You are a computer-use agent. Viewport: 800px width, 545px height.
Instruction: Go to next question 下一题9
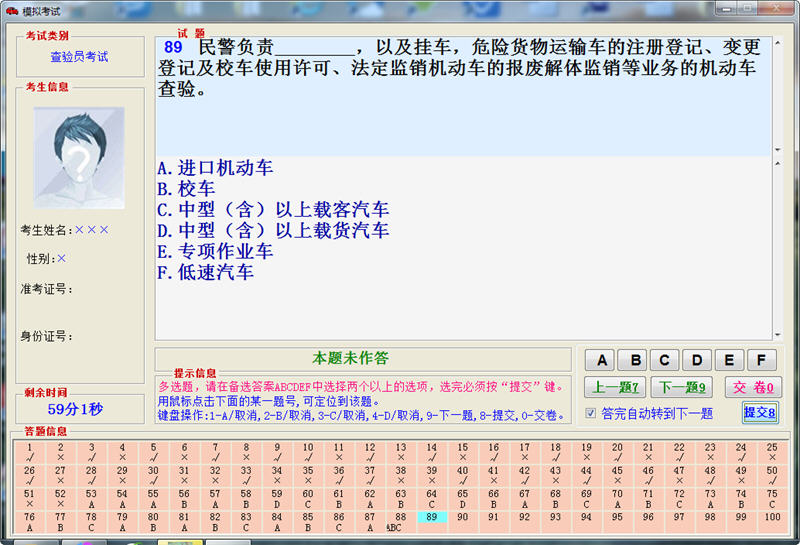point(682,387)
